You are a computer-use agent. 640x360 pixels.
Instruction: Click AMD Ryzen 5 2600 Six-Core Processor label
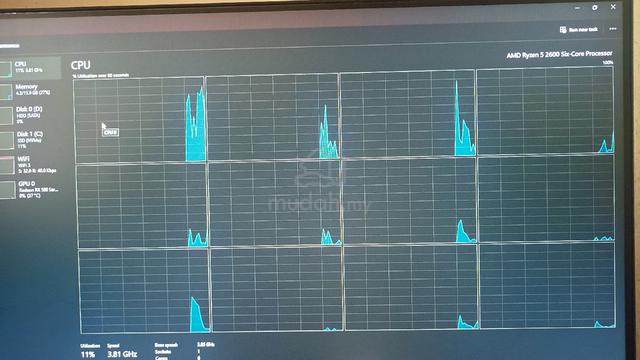pos(559,54)
